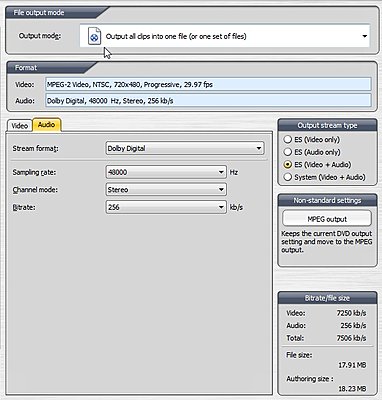Expand the Bitrate dropdown

coord(166,207)
